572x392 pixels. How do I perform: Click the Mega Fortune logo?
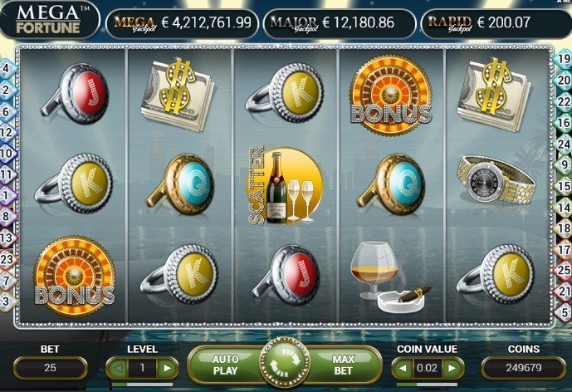[48, 20]
